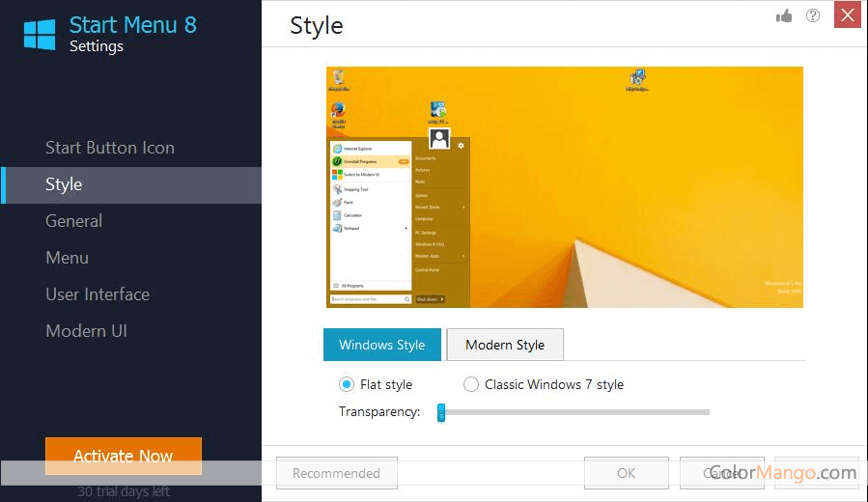
Task: Select the Style sidebar item
Action: 64,184
